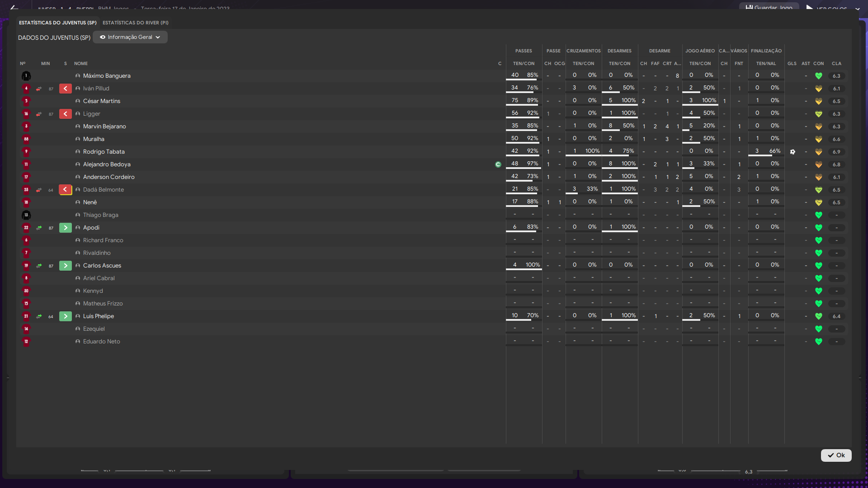Click the condition heart icon for Rivaldinho
The width and height of the screenshot is (868, 488).
(x=818, y=253)
